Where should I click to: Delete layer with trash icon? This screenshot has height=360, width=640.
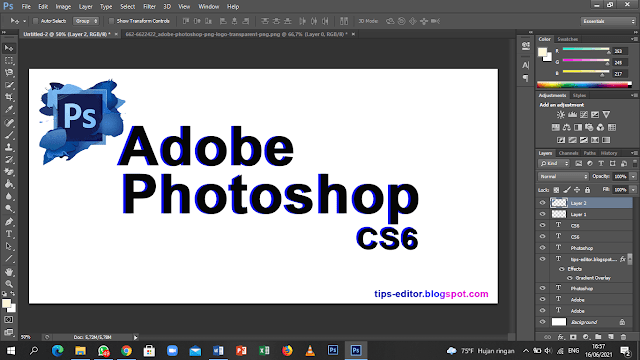coord(623,337)
